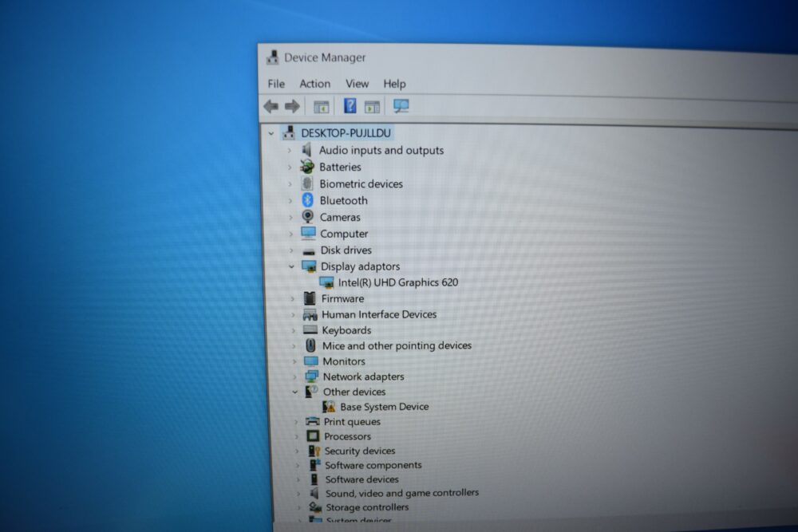The width and height of the screenshot is (798, 532).
Task: Click the blue Help question-mark icon
Action: [350, 106]
